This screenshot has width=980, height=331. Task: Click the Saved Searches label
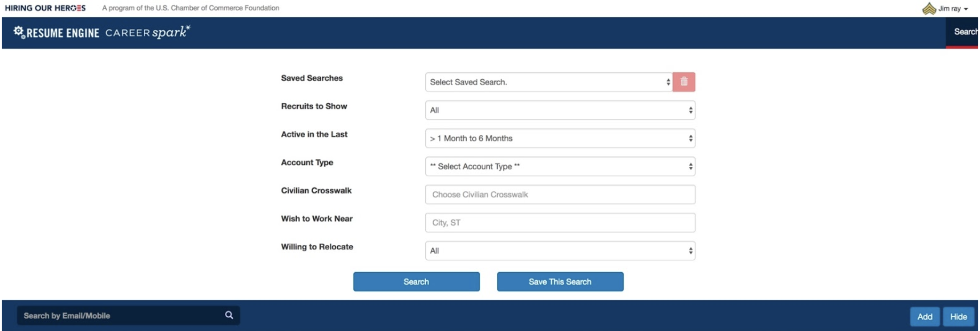312,78
